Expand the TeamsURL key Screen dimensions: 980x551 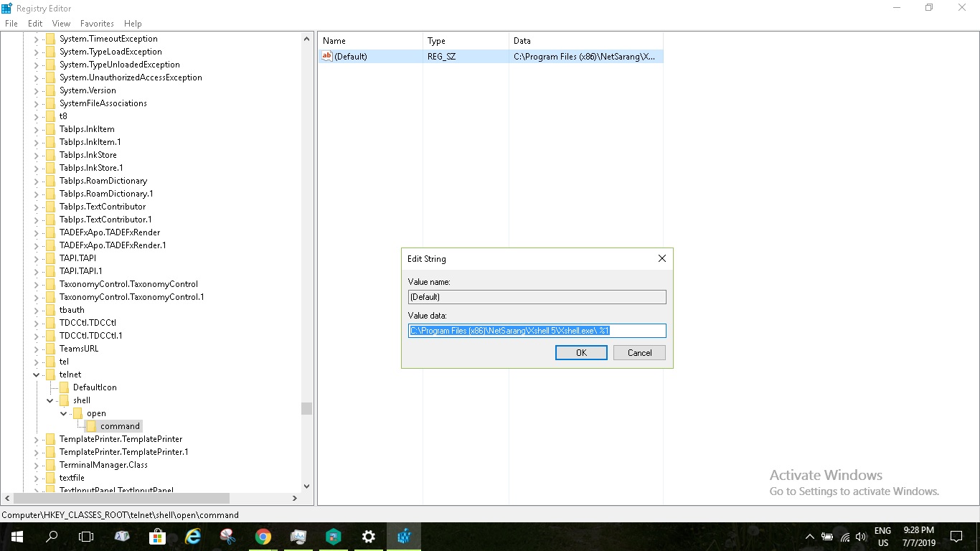(x=37, y=349)
